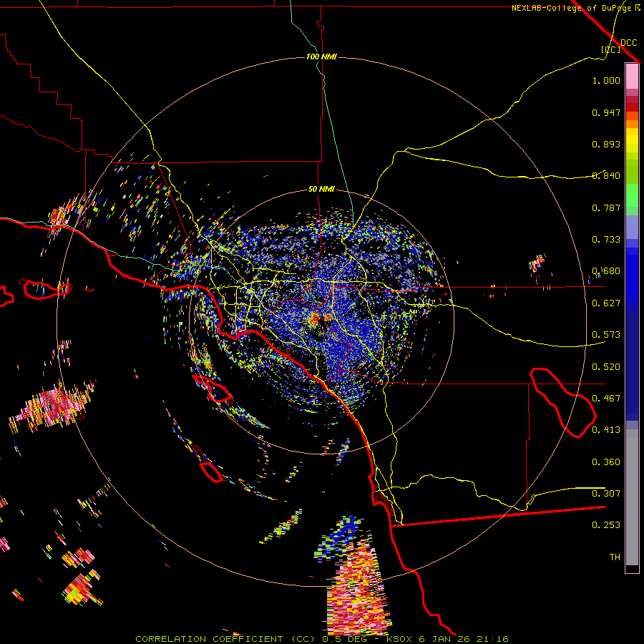
Task: Pick the gray segment of the color bar
Action: coord(632,497)
